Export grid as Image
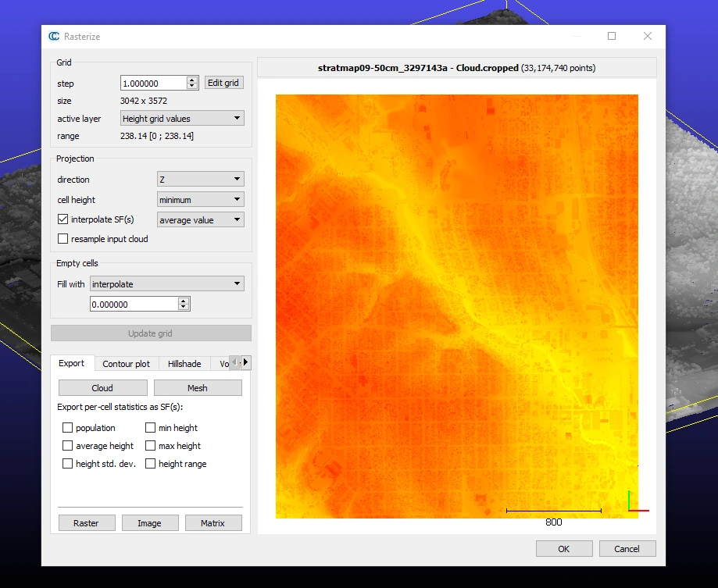Image resolution: width=718 pixels, height=588 pixels. coord(150,523)
